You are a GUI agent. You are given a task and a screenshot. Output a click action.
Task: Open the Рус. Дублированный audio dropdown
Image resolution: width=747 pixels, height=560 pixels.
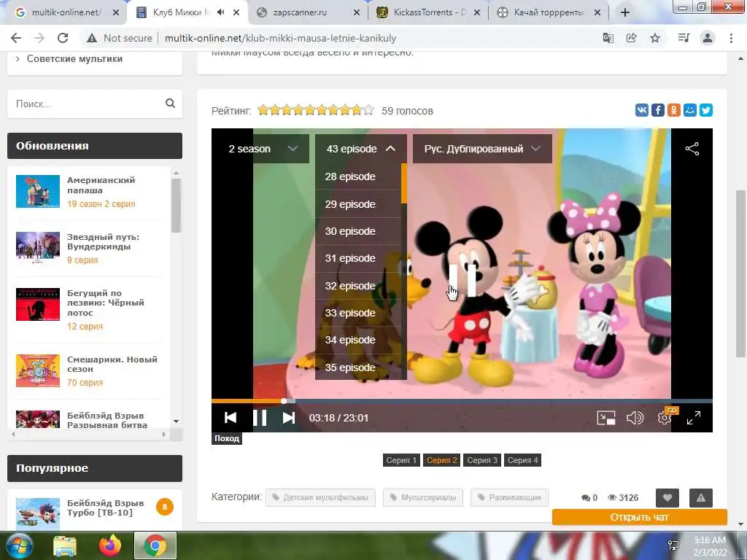[482, 149]
